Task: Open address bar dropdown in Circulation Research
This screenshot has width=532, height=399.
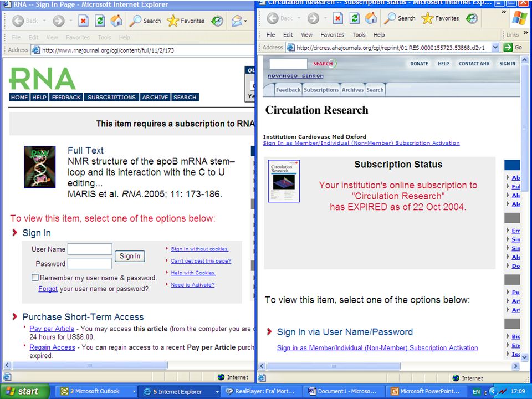Action: (x=495, y=48)
